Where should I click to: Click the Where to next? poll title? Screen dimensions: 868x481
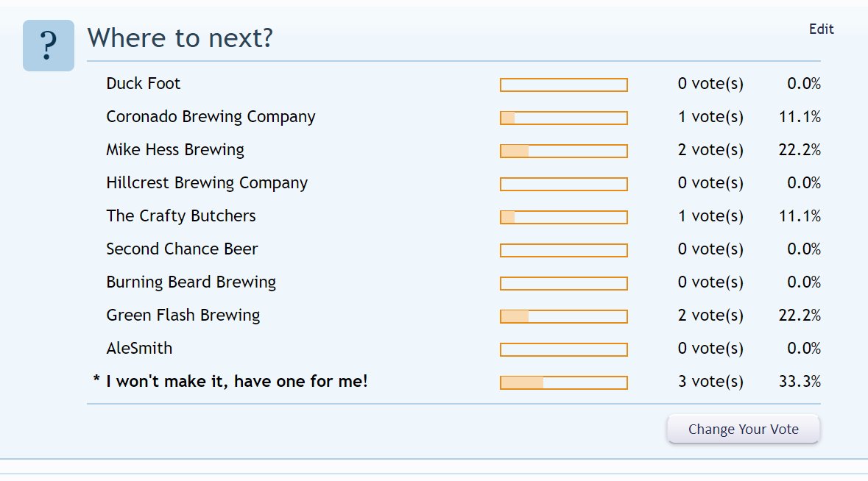[180, 38]
